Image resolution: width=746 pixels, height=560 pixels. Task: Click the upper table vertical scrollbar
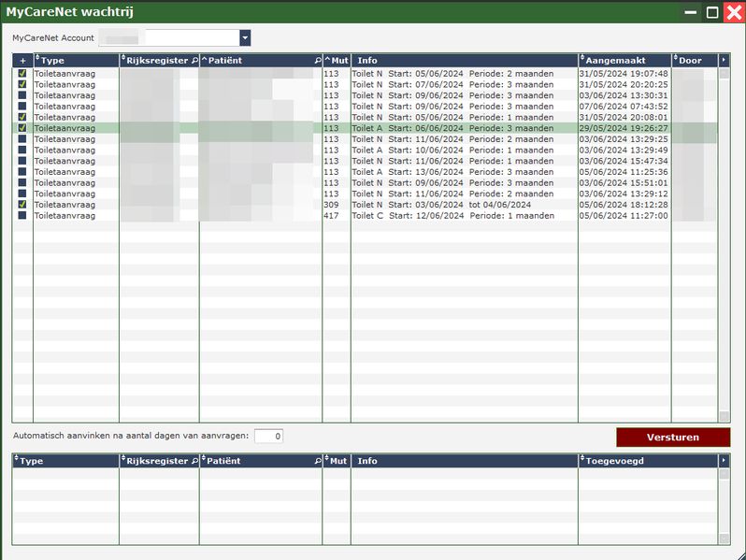[x=724, y=243]
